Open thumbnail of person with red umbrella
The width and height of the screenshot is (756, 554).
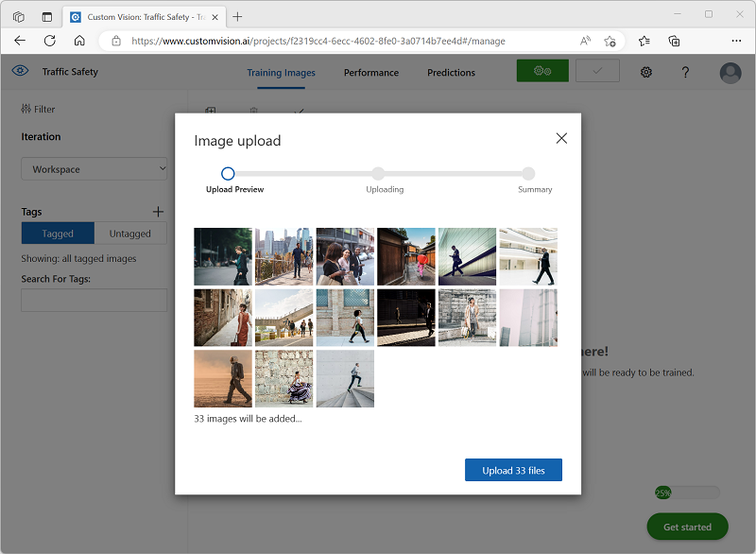coord(406,256)
